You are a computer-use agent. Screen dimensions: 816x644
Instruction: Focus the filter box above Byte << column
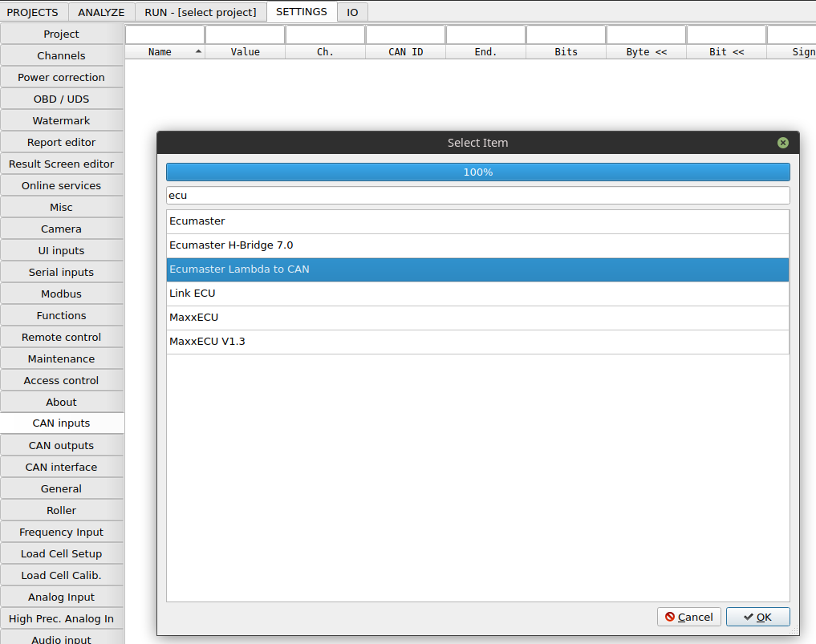coord(647,34)
